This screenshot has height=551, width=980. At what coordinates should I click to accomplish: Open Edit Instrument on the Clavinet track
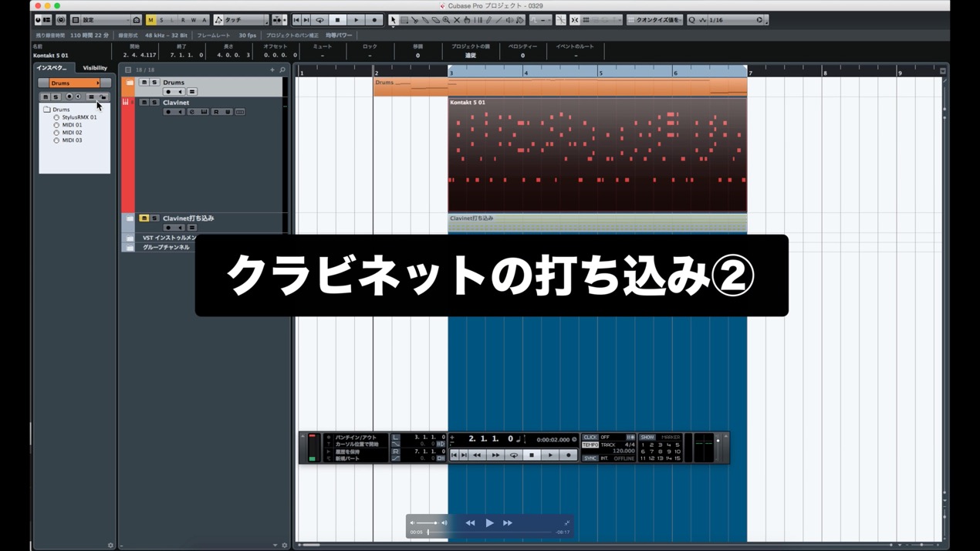tap(204, 112)
